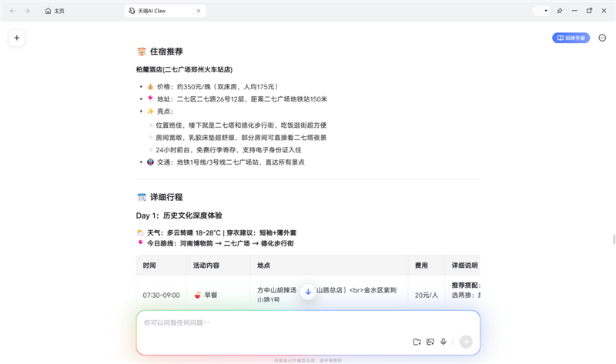Viewport: 616px width, 364px height.
Task: Select the 费用 column header
Action: coord(421,265)
